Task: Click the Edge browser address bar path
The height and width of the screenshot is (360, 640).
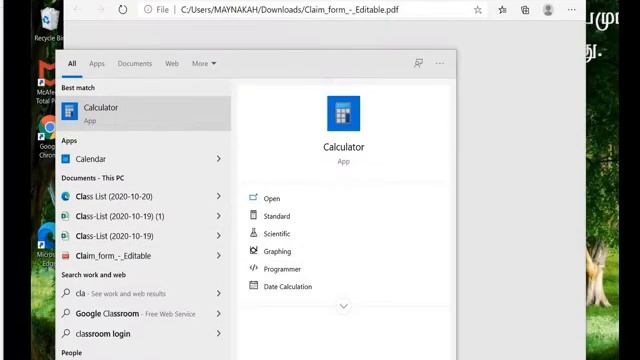Action: (x=289, y=9)
